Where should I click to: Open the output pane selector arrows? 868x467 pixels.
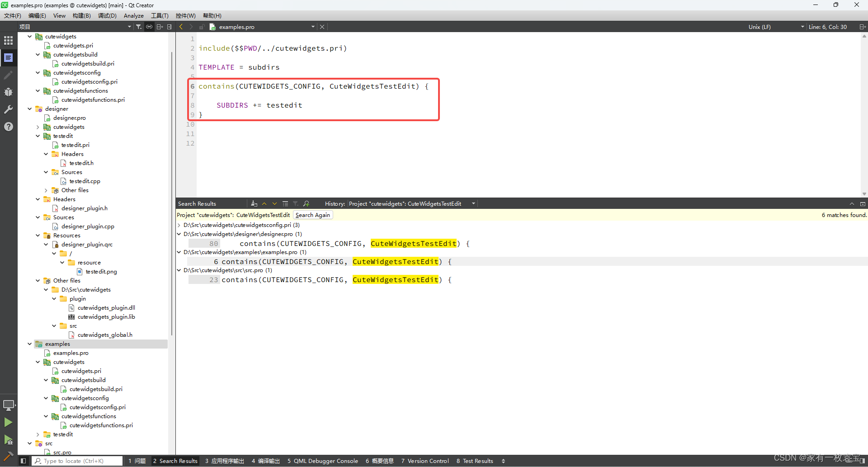click(x=503, y=461)
